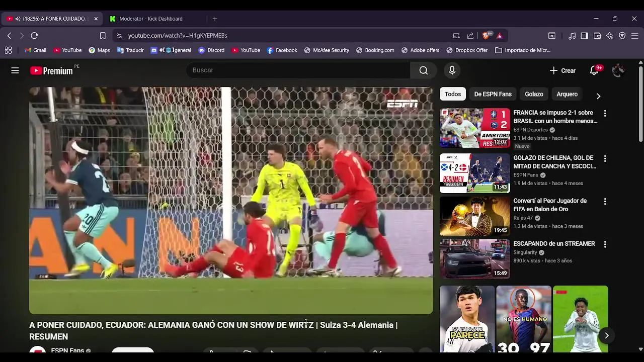This screenshot has height=362, width=644.
Task: Open the Adobe offers bookmark
Action: [x=420, y=50]
